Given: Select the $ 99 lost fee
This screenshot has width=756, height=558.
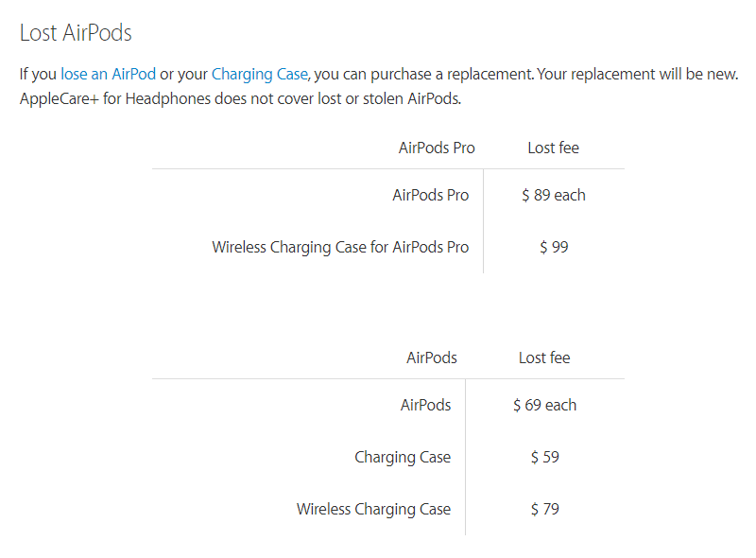Looking at the screenshot, I should click(x=553, y=248).
